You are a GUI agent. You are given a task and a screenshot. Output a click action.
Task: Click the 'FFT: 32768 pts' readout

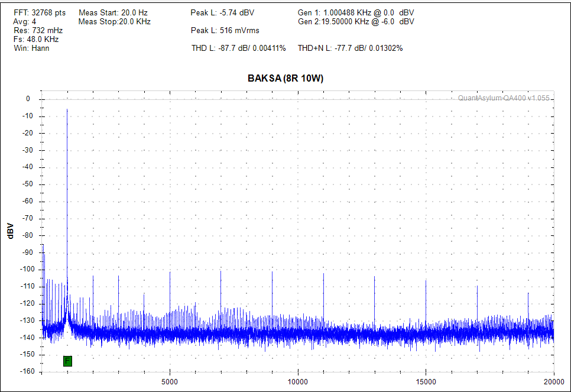pyautogui.click(x=40, y=13)
